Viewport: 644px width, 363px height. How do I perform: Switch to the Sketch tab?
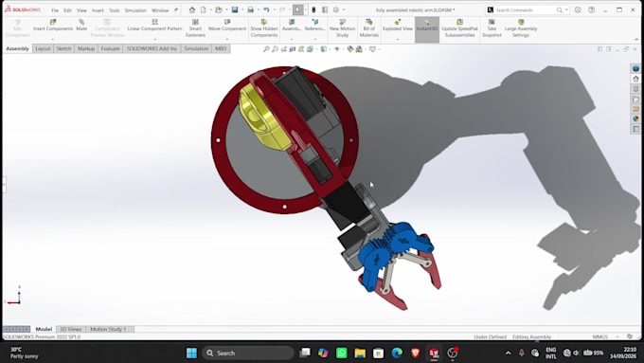click(63, 48)
